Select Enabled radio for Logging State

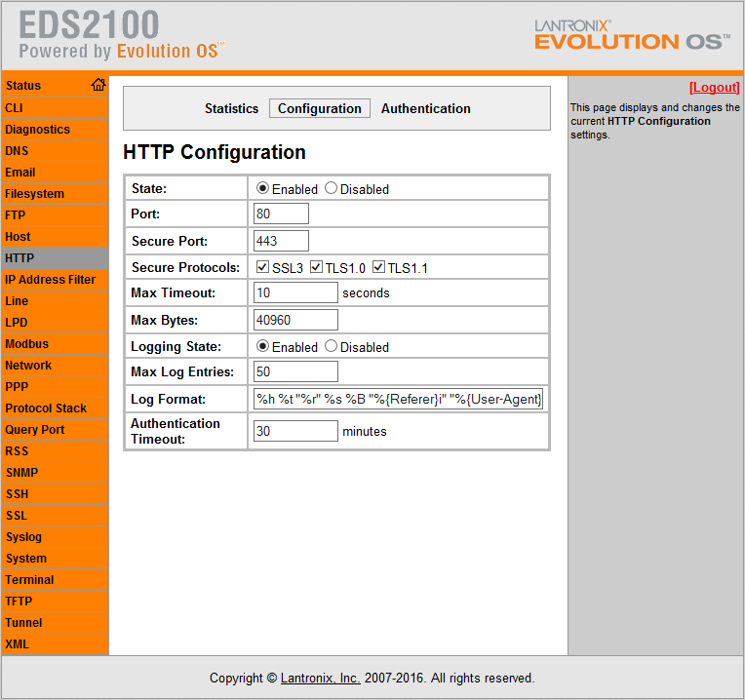(x=262, y=346)
